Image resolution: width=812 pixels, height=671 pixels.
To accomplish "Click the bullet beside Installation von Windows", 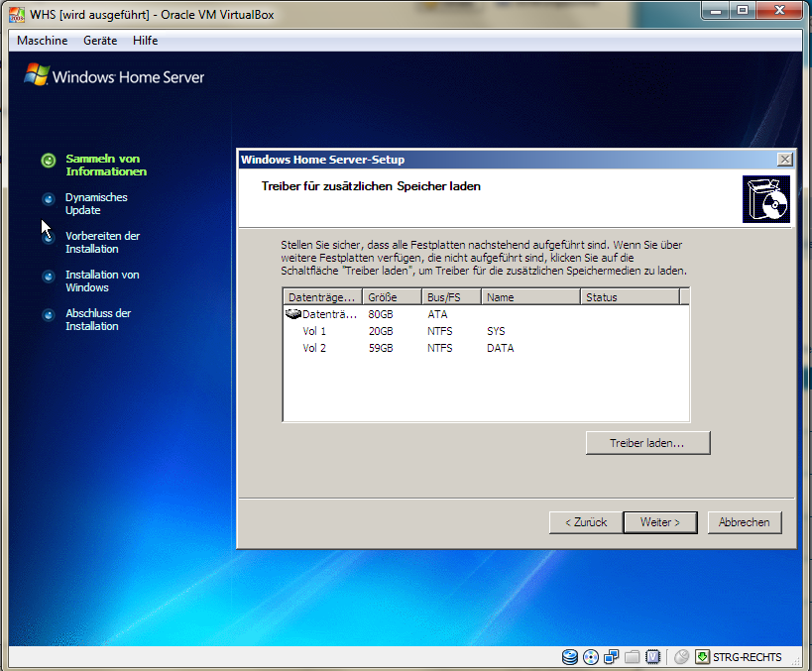I will tap(49, 277).
